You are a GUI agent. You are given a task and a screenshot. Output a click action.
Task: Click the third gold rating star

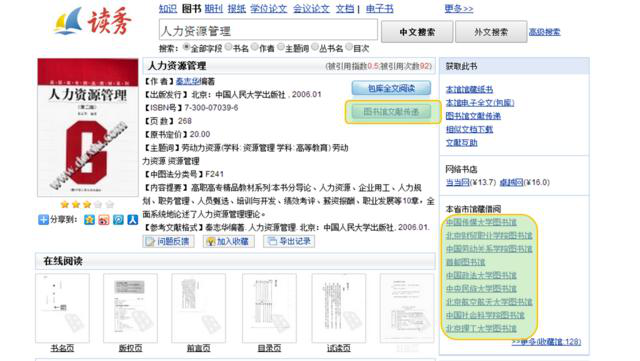(x=87, y=204)
